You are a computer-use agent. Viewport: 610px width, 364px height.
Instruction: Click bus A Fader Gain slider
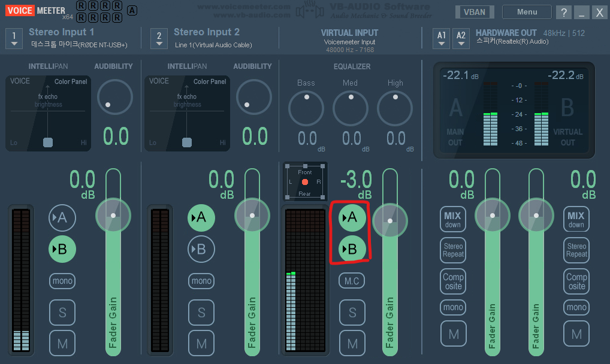click(493, 262)
